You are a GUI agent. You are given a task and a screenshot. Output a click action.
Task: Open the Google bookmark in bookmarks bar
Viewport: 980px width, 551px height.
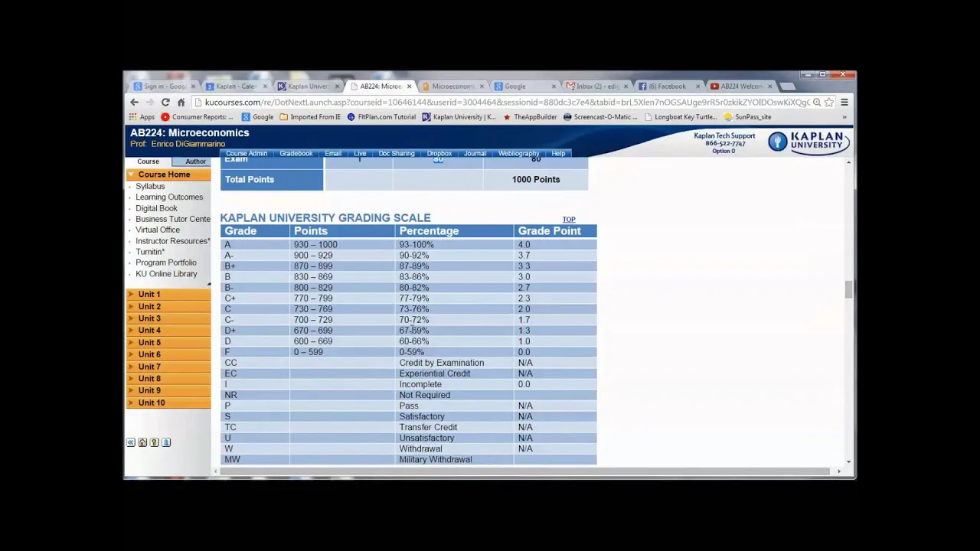pos(257,117)
